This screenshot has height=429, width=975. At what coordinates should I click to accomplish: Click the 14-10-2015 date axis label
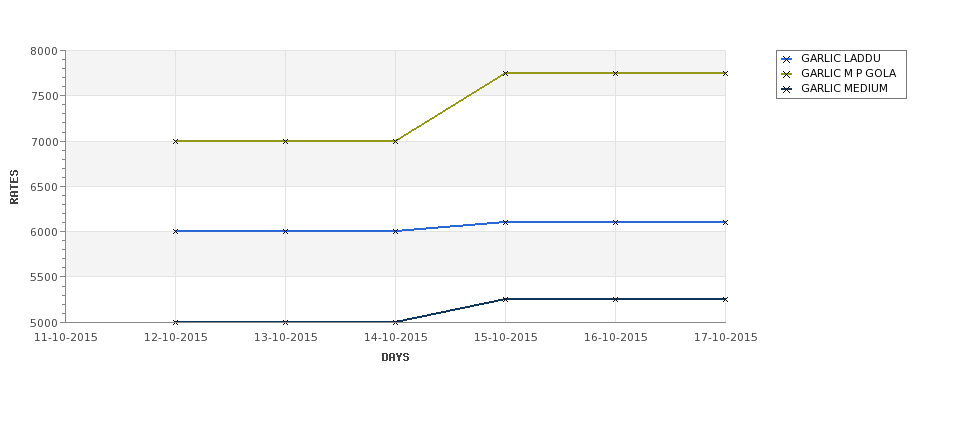(x=395, y=338)
